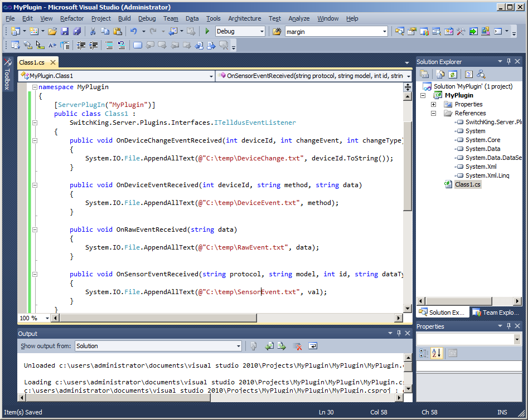528x420 pixels.
Task: Click the Undo arrow icon
Action: 134,31
